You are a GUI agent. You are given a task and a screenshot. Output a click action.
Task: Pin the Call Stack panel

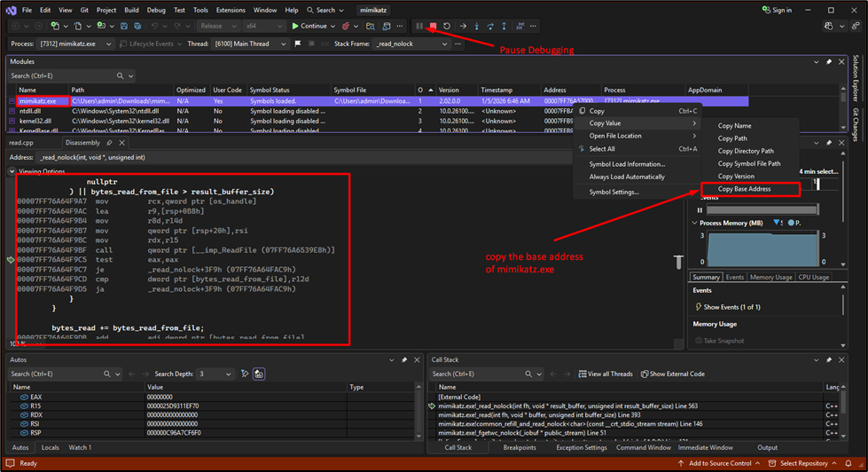(829, 360)
